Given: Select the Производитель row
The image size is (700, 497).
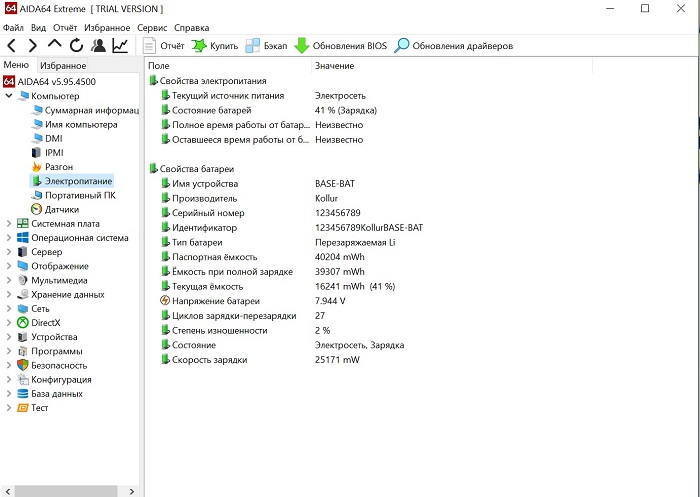Looking at the screenshot, I should coord(249,198).
